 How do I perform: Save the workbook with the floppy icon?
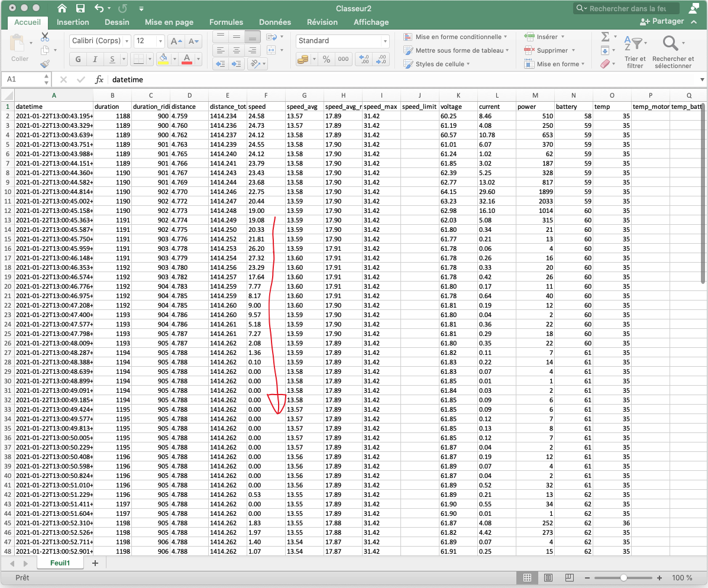pos(80,8)
